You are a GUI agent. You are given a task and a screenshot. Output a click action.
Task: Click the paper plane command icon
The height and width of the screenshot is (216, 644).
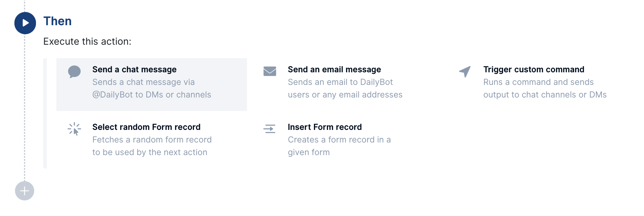[x=465, y=72]
